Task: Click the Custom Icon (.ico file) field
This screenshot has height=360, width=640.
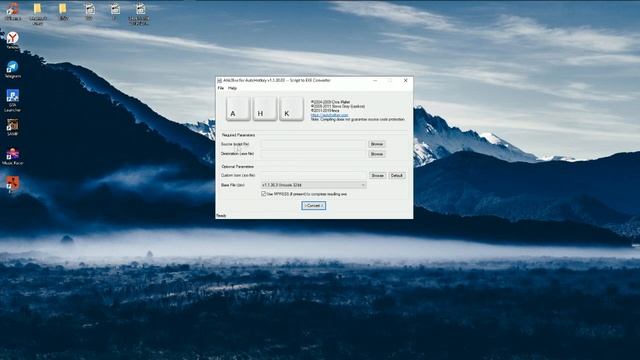Action: tap(313, 176)
